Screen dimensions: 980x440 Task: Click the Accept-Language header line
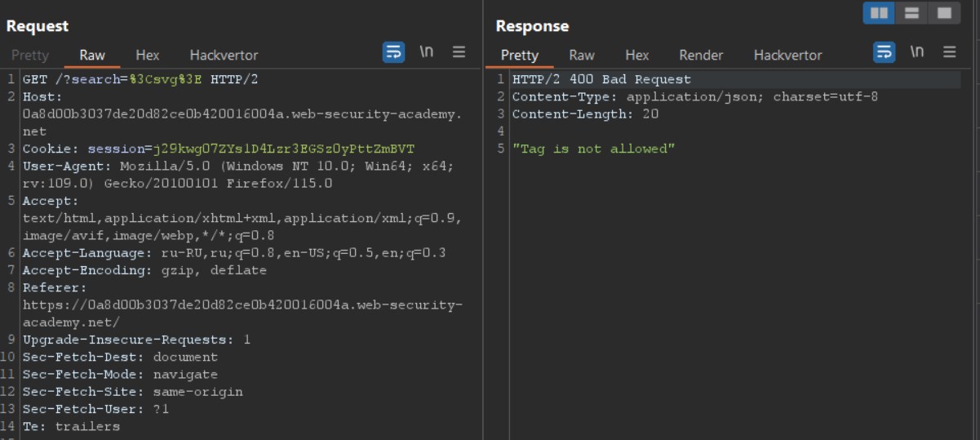pyautogui.click(x=234, y=252)
